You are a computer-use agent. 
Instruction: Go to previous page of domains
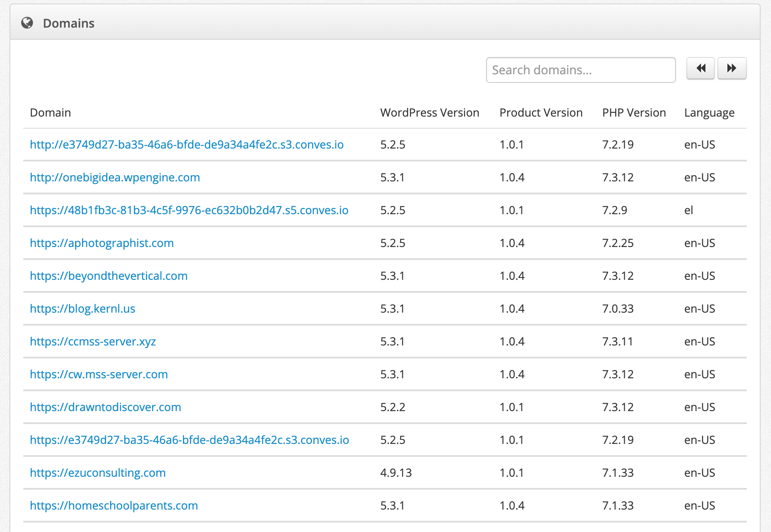coord(700,68)
